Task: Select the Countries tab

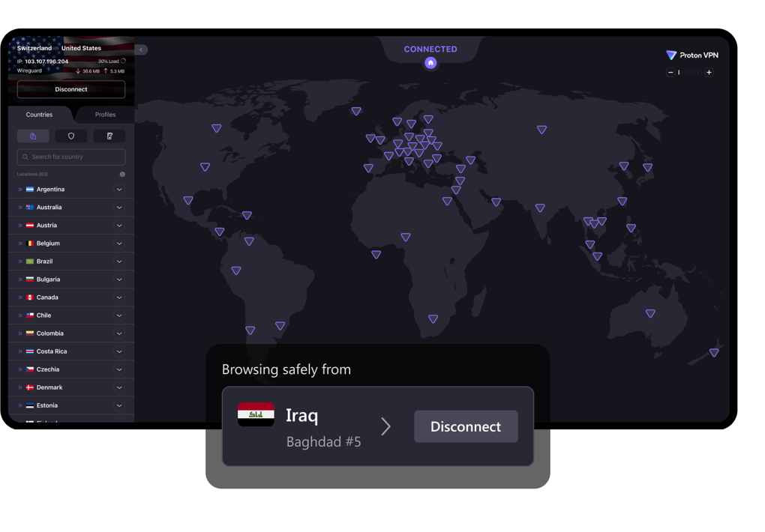Action: pos(39,115)
